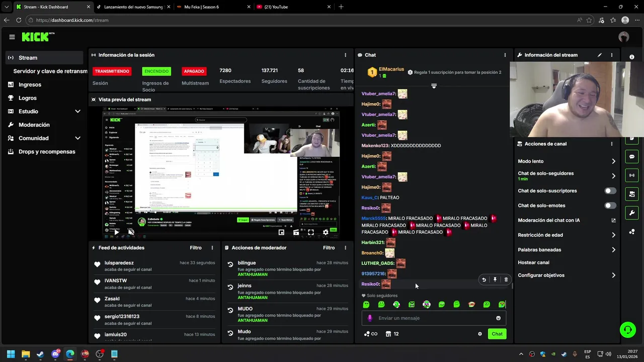Open the chat settings gear icon

click(480, 334)
